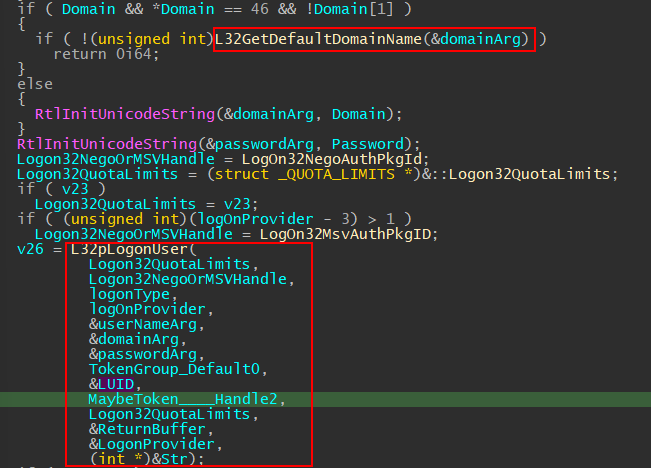Click the 'Password' argument

coord(367,144)
